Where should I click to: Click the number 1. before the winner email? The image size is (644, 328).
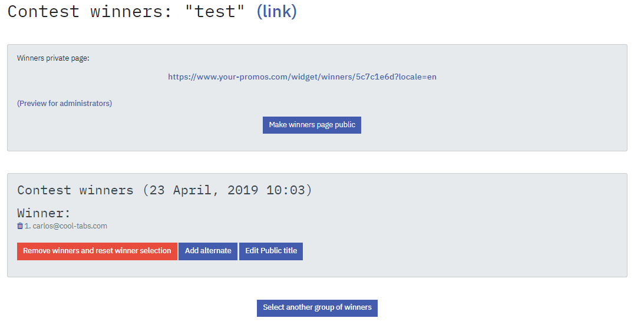(28, 226)
